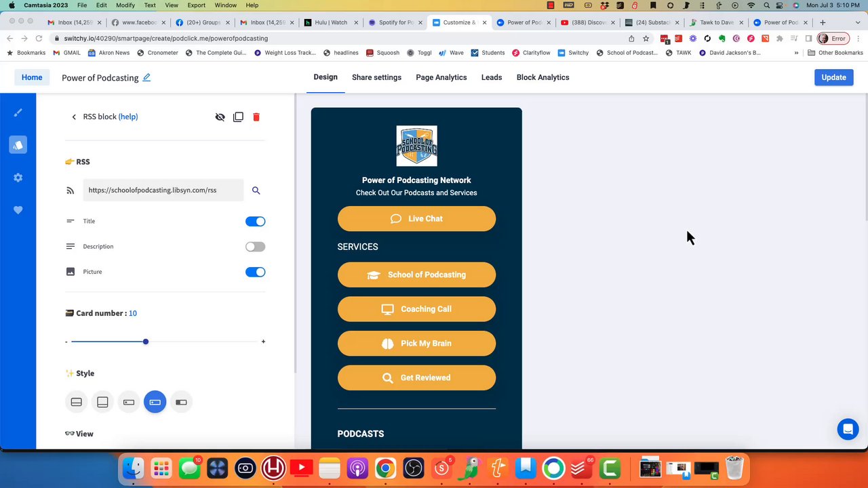Switch to the Spotify for Podcasters browser tab
This screenshot has height=488, width=868.
(x=395, y=22)
